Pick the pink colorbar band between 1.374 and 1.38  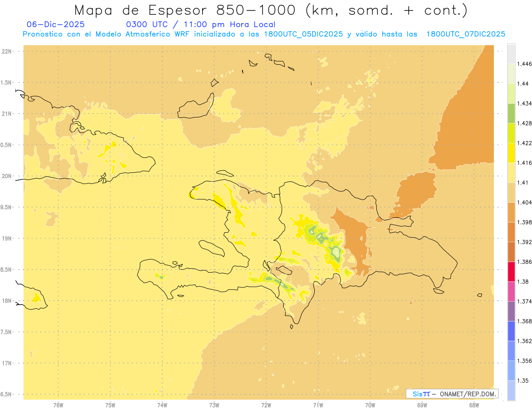(511, 291)
